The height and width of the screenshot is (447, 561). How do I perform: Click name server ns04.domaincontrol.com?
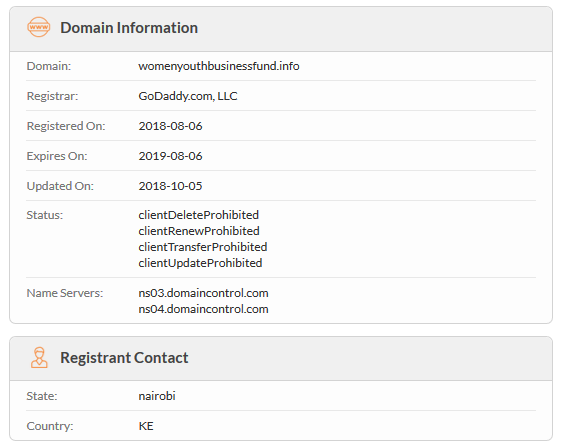tap(203, 309)
